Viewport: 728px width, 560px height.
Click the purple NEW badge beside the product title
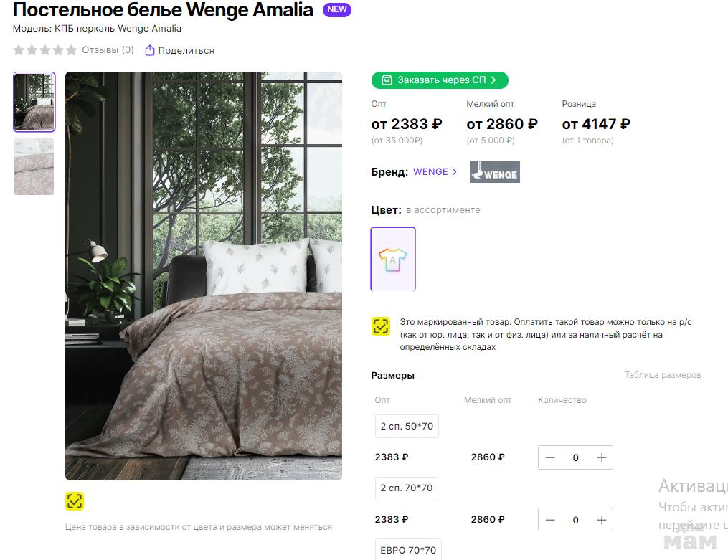pyautogui.click(x=337, y=10)
